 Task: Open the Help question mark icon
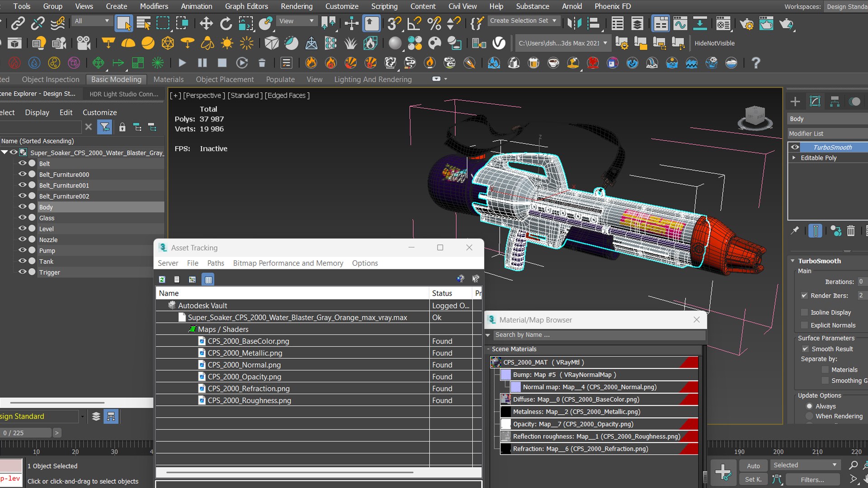755,63
